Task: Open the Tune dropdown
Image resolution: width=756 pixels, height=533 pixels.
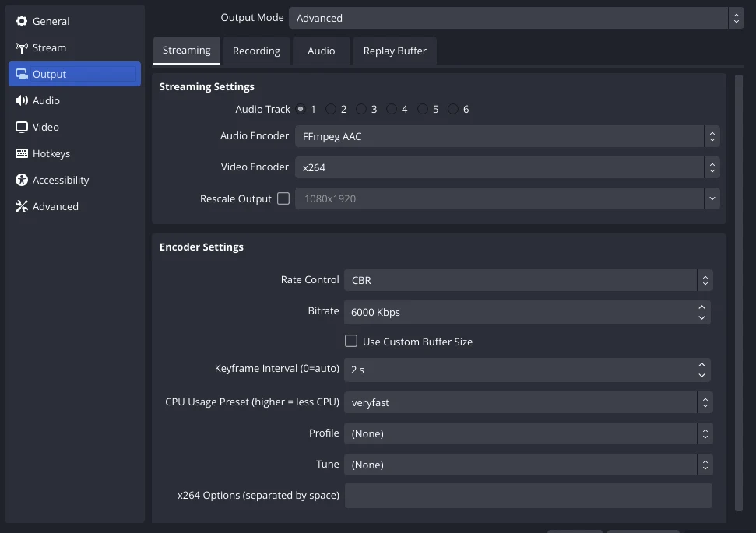Action: pyautogui.click(x=529, y=465)
